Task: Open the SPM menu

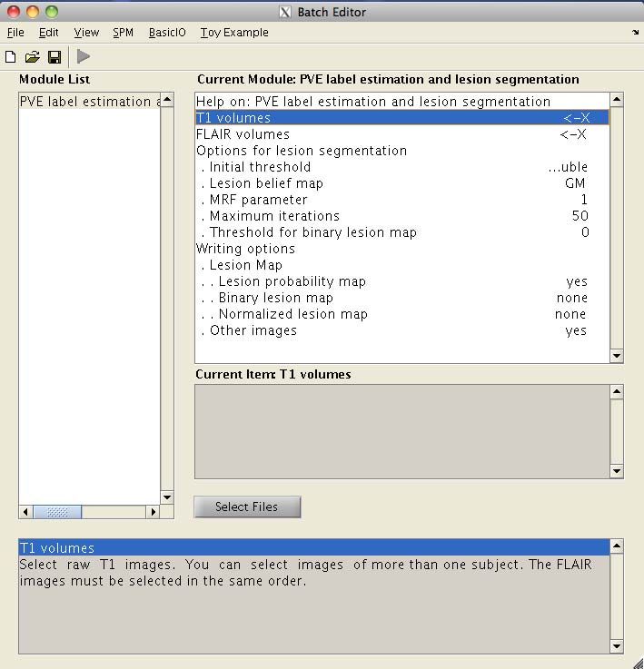Action: [123, 33]
